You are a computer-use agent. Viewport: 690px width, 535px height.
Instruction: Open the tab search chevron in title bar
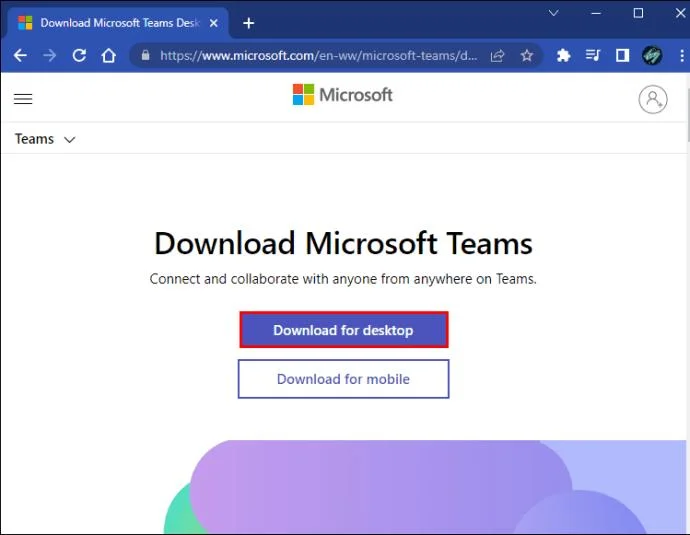click(x=554, y=13)
